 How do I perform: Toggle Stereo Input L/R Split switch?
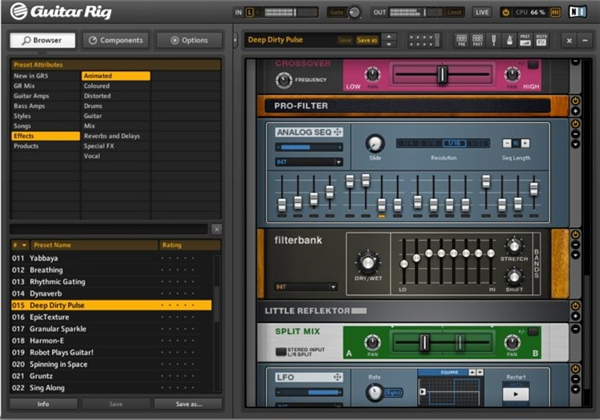pos(281,352)
